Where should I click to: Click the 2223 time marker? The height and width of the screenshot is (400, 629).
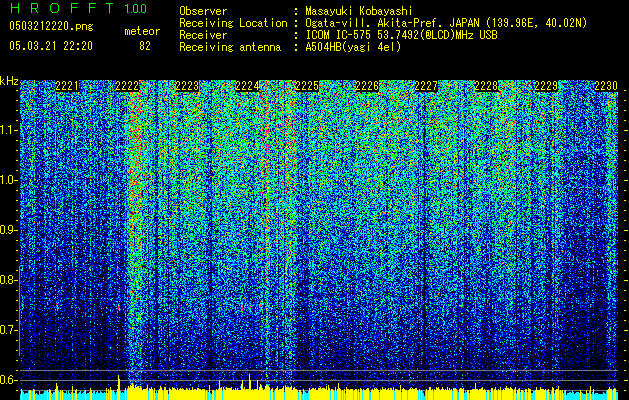click(187, 86)
